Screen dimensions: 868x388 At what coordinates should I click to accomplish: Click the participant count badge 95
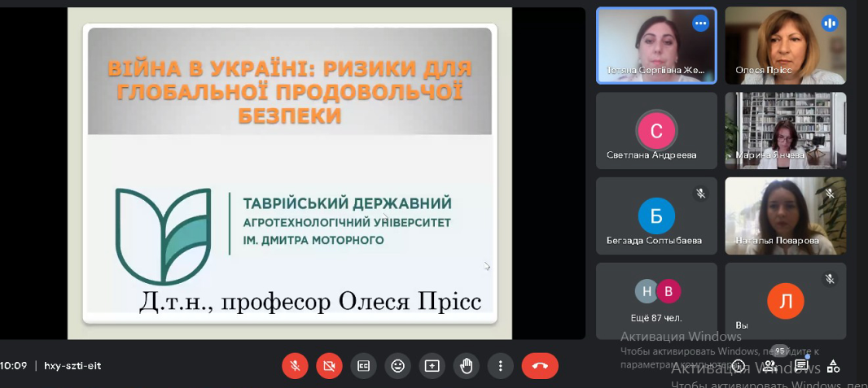click(x=780, y=351)
